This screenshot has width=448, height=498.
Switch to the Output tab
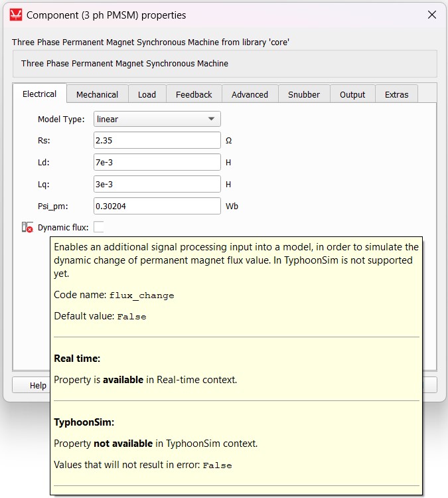click(x=352, y=94)
